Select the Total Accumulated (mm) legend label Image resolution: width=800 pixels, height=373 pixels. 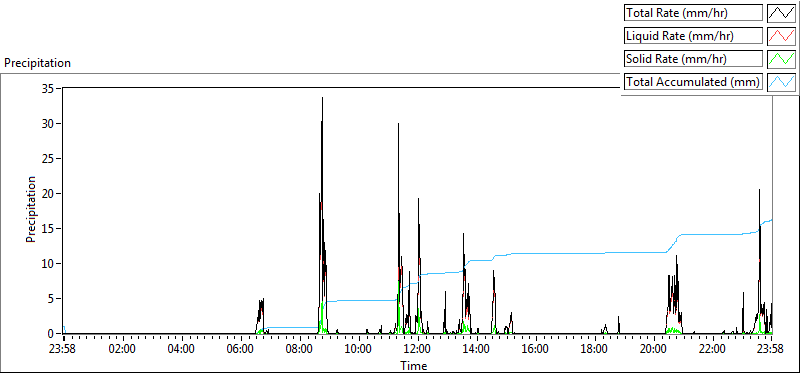click(x=693, y=82)
